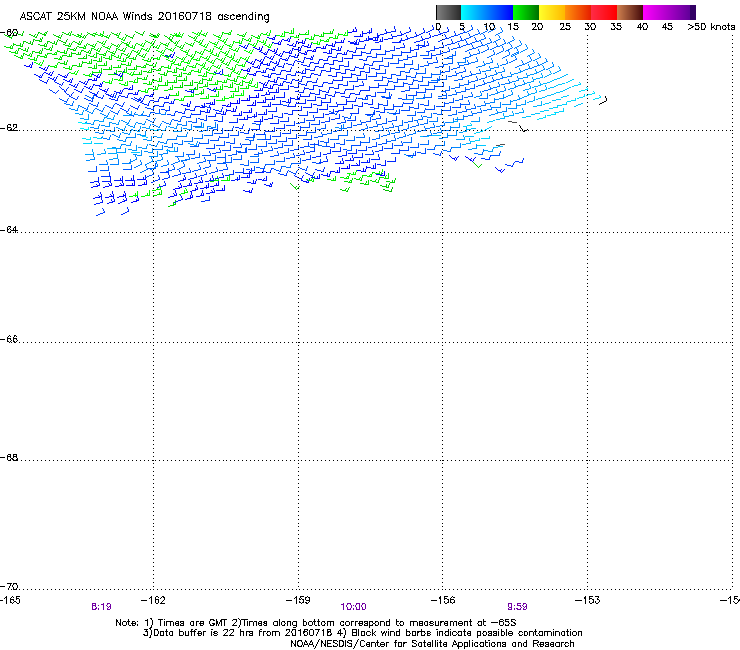This screenshot has height=650, width=740.
Task: Click the NOAA/NESDIS Center for Satellite Applications credit
Action: pyautogui.click(x=432, y=644)
